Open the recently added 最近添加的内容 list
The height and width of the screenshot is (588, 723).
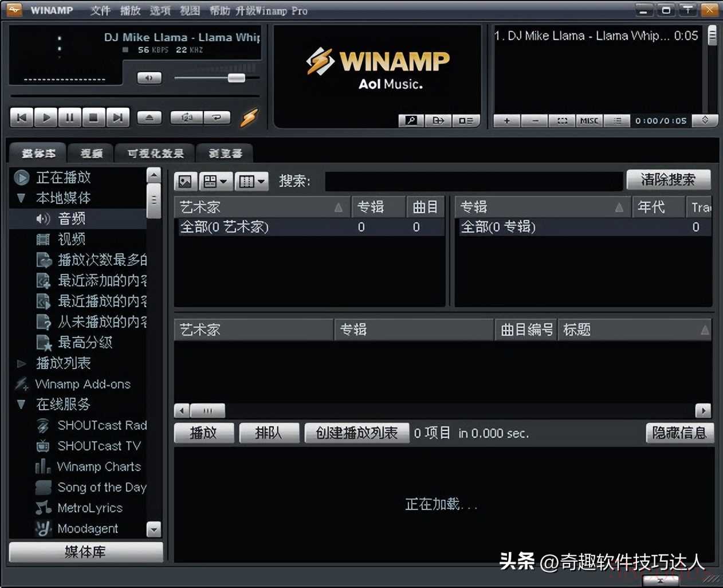tap(102, 280)
